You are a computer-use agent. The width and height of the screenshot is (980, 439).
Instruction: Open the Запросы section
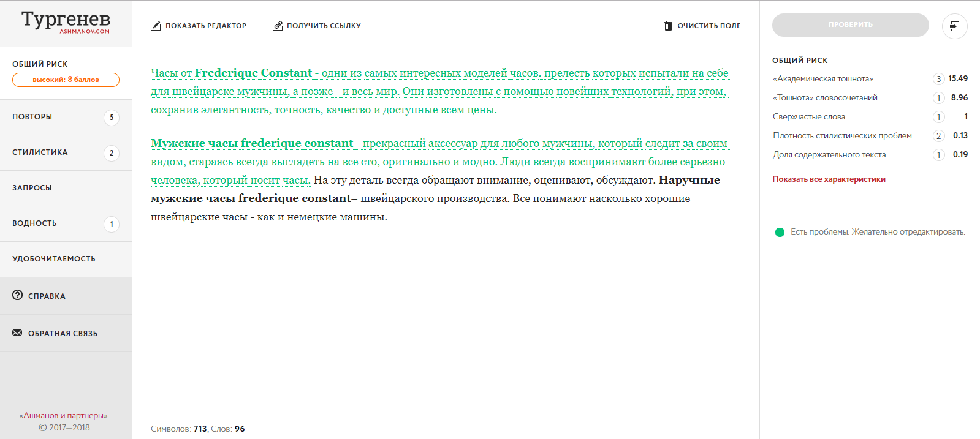click(x=32, y=188)
